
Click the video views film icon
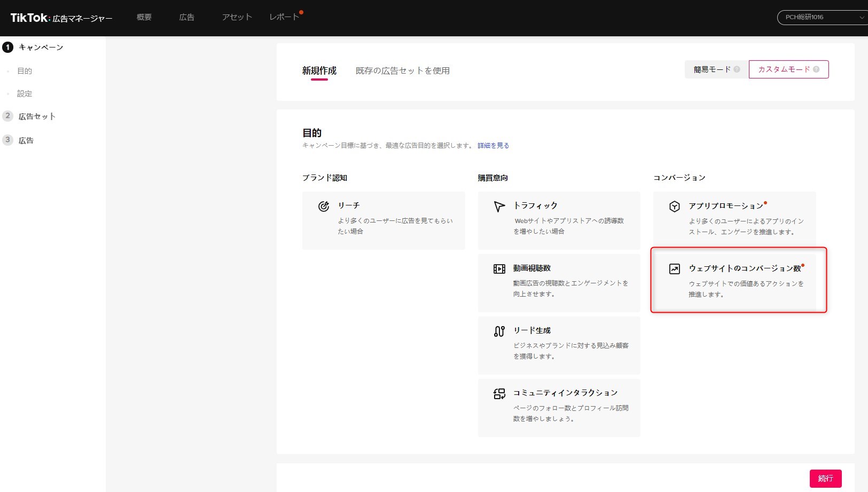coord(499,269)
